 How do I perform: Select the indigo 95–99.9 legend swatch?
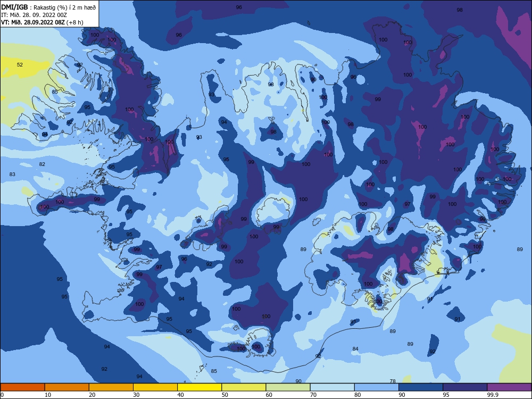pyautogui.click(x=465, y=387)
